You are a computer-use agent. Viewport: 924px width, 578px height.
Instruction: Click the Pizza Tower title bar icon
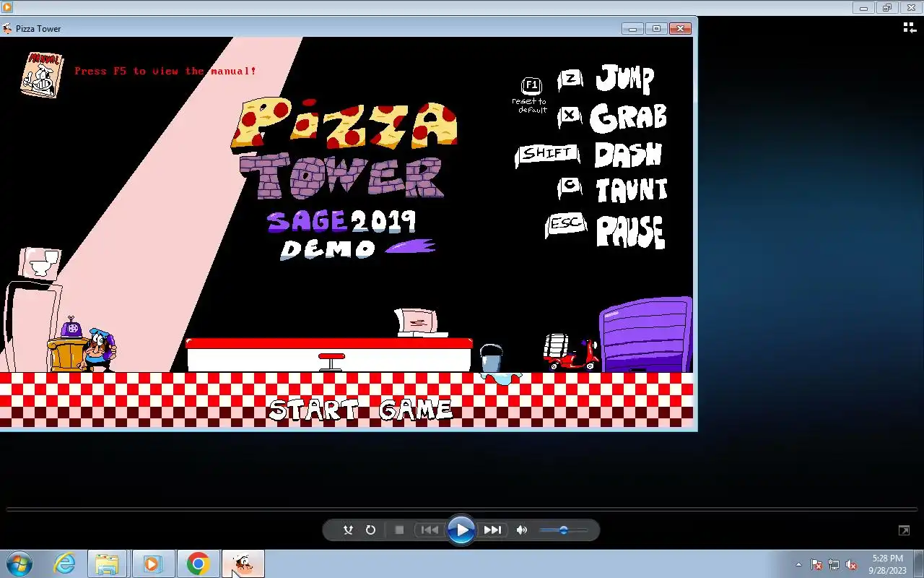click(8, 29)
